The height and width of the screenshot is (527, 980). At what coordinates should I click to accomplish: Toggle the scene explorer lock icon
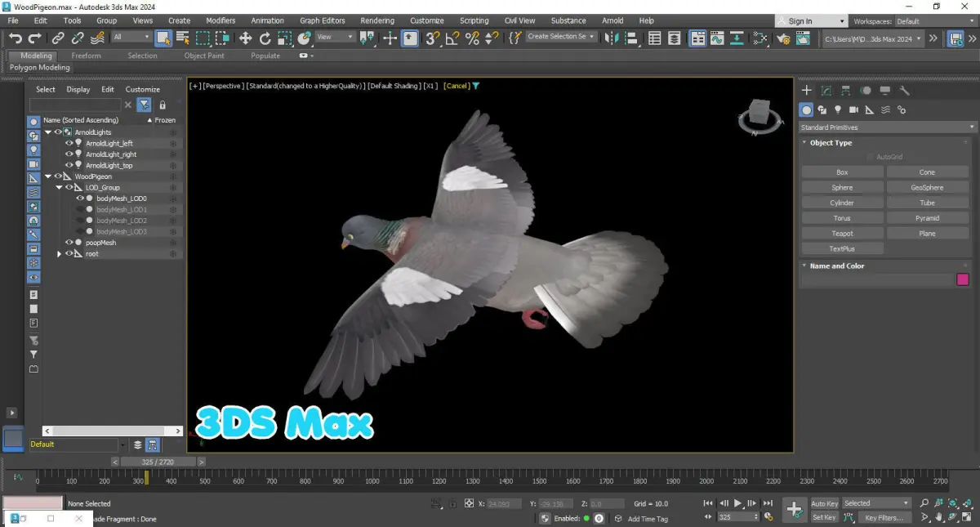163,105
